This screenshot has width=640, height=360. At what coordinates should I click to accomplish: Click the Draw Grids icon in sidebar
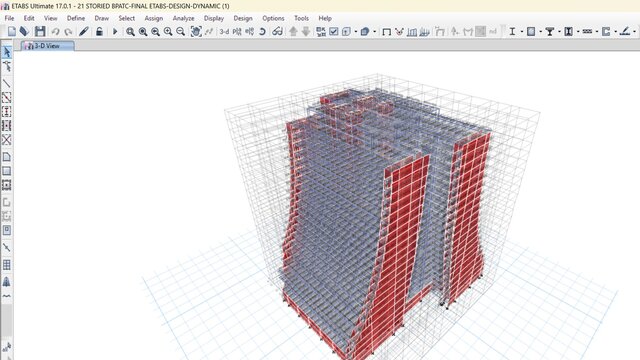pos(7,264)
